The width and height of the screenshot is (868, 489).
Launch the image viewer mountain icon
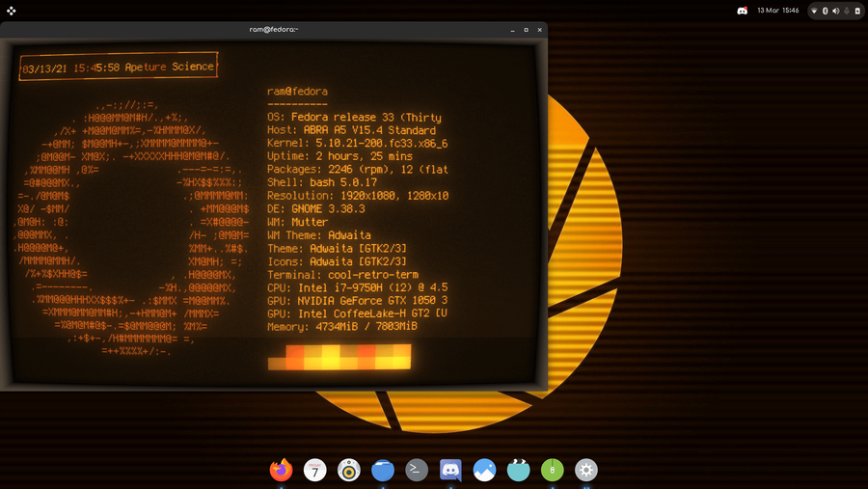484,470
